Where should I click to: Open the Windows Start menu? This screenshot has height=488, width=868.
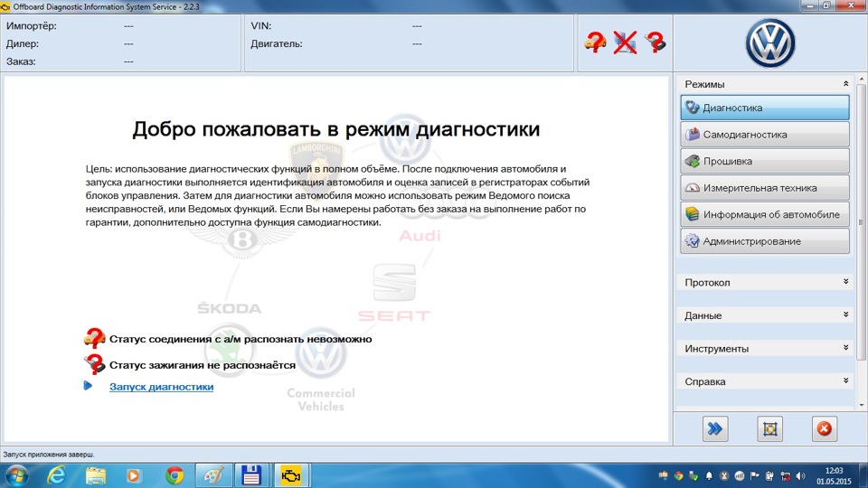point(16,475)
